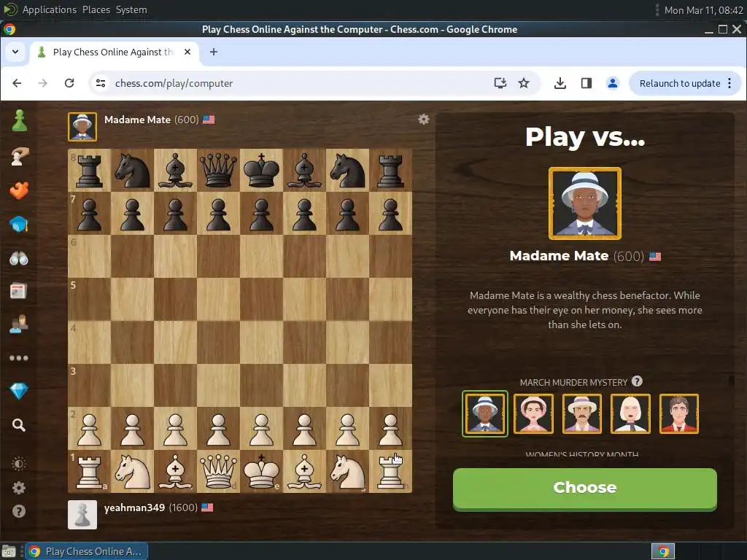The width and height of the screenshot is (747, 560).
Task: Bookmark this page with the star icon
Action: click(x=524, y=83)
